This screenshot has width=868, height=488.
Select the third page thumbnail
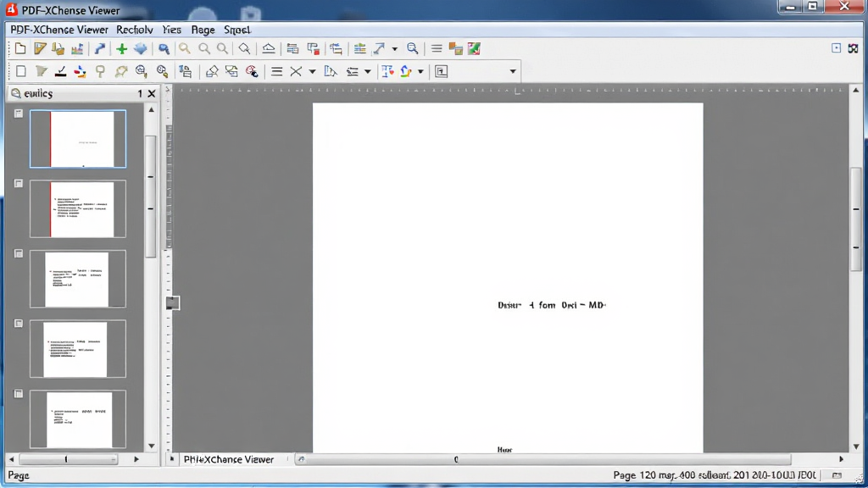tap(77, 279)
